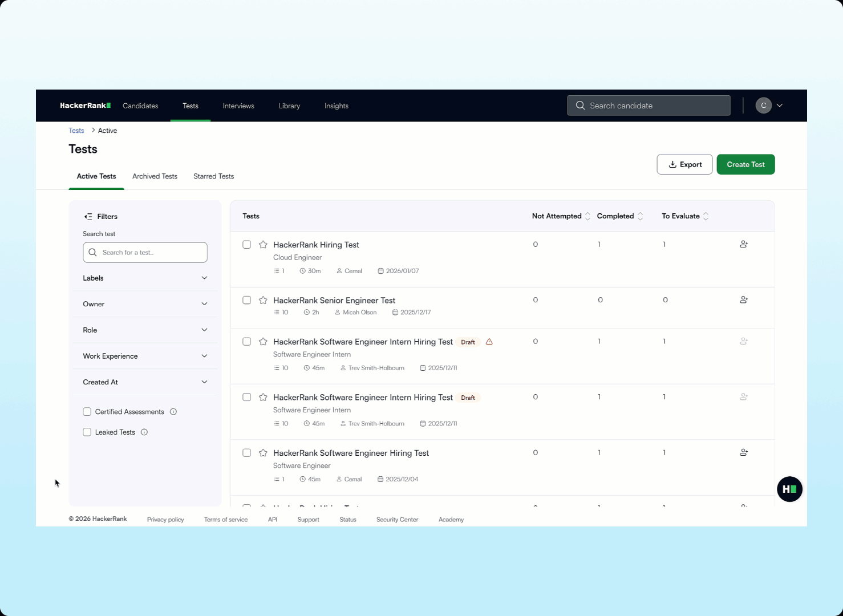Open Status footer link
The image size is (843, 616).
(x=348, y=520)
